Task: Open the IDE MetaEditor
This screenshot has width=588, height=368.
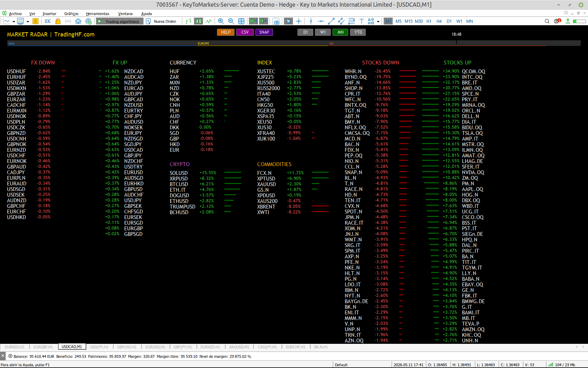Action: (48, 21)
